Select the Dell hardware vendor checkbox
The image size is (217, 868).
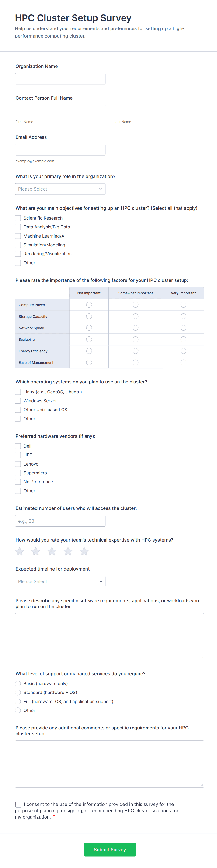click(18, 446)
